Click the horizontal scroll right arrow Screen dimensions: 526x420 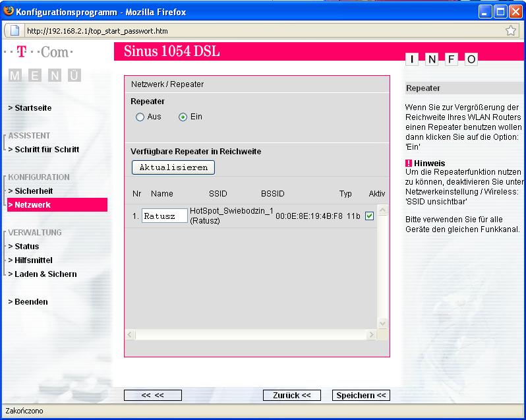[x=371, y=334]
